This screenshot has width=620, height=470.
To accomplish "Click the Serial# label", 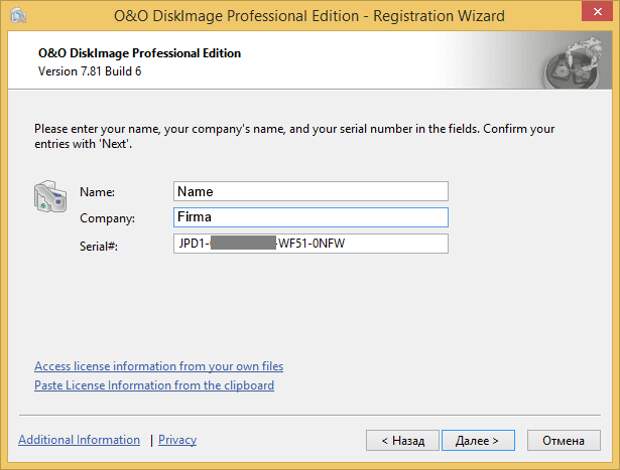I will tap(98, 246).
